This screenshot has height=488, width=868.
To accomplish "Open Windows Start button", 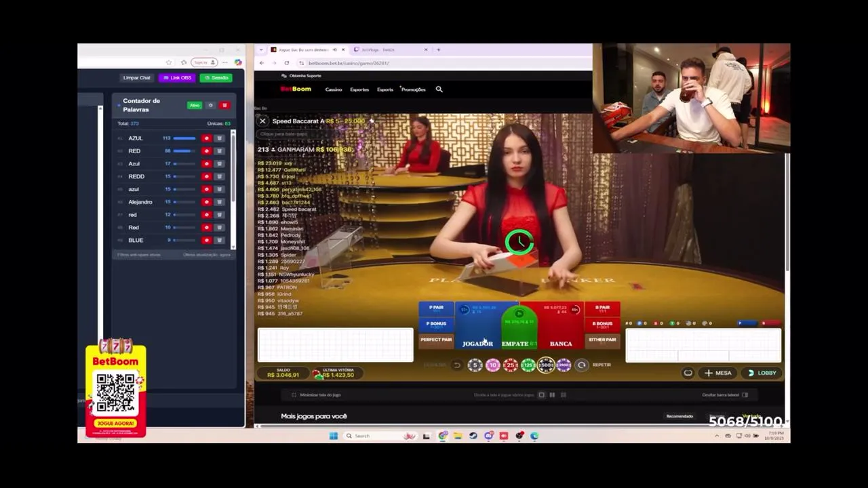I will click(x=334, y=436).
